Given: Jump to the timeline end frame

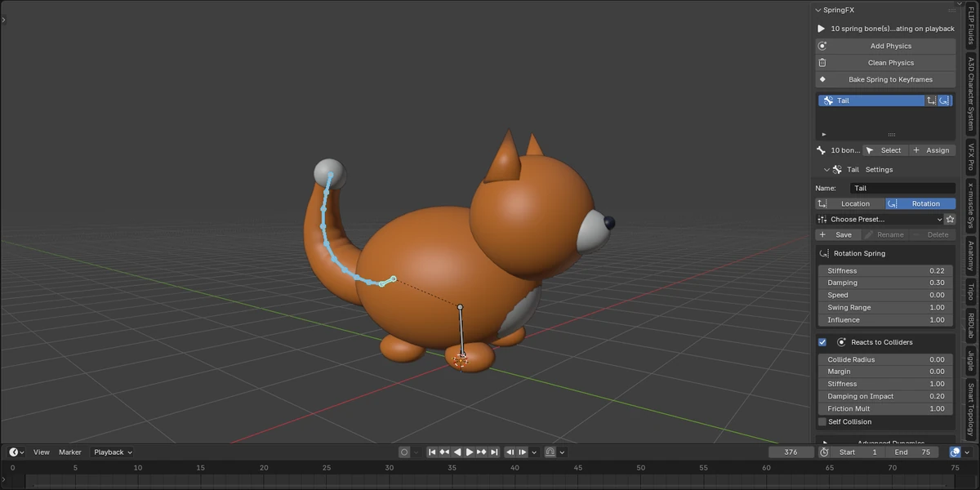Looking at the screenshot, I should [x=494, y=452].
